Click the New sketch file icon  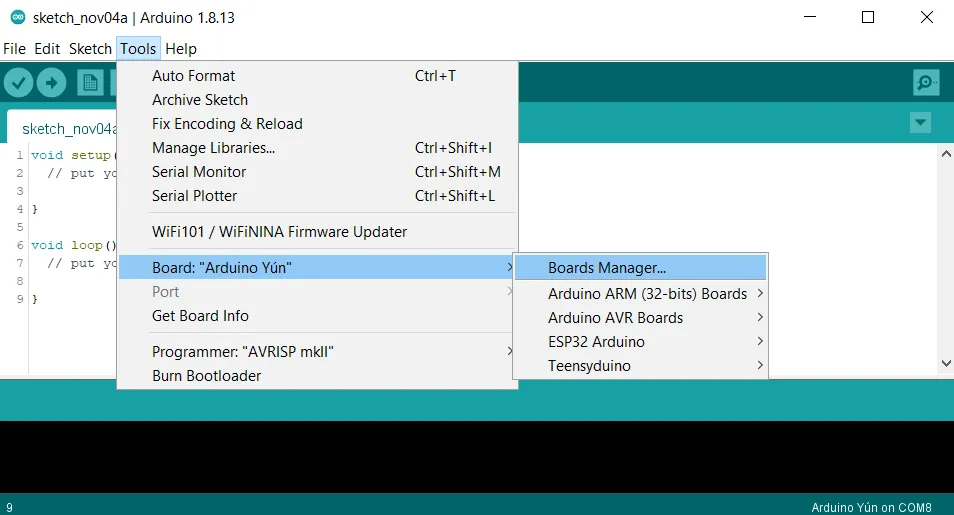90,83
